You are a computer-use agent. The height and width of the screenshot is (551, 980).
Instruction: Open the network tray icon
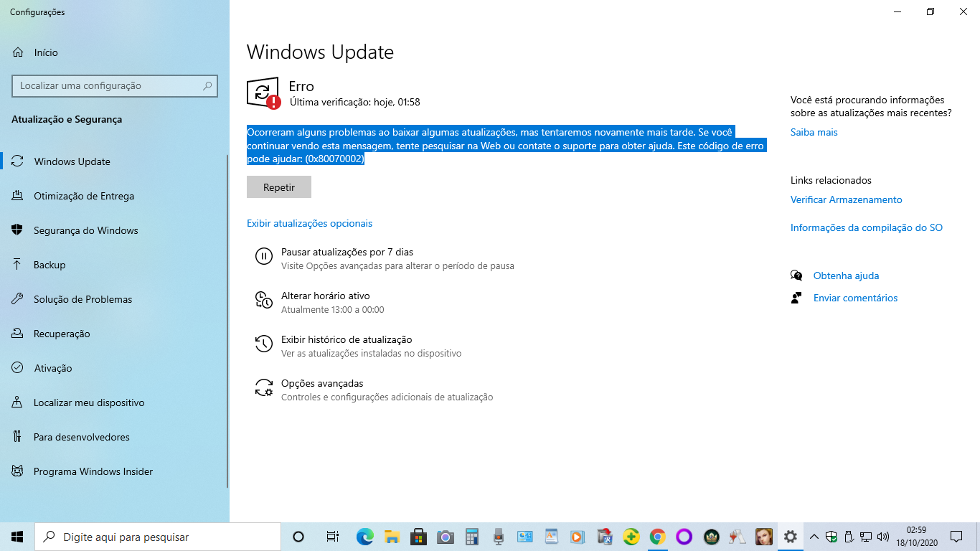(x=866, y=537)
